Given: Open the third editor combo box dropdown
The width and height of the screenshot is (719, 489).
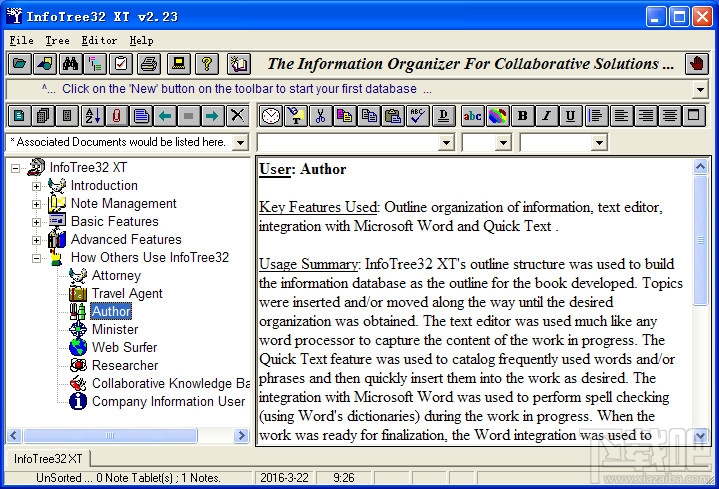Looking at the screenshot, I should coord(599,142).
